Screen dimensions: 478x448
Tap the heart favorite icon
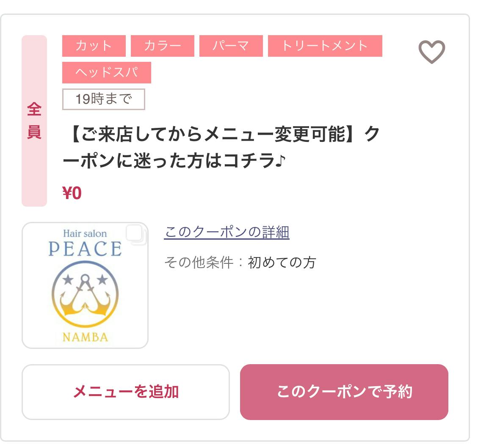pos(431,52)
